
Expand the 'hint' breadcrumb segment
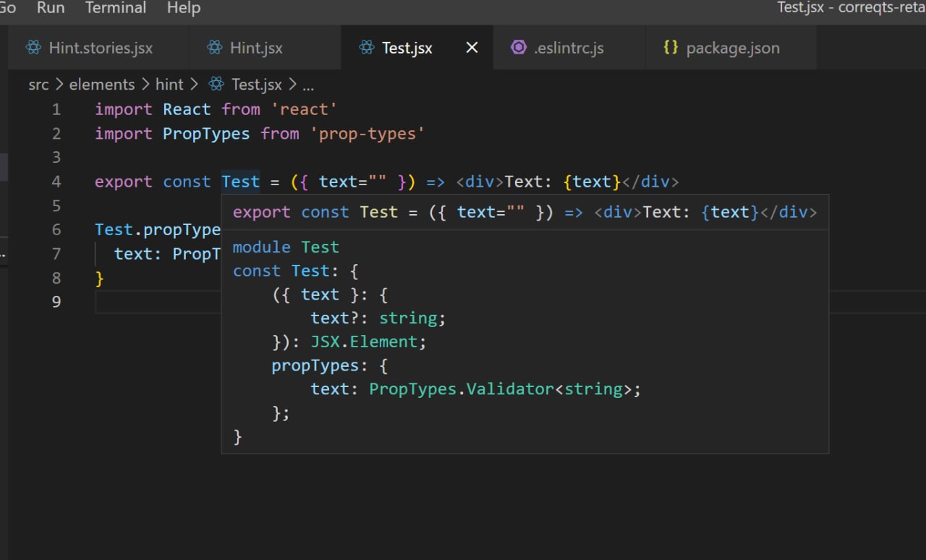[169, 85]
